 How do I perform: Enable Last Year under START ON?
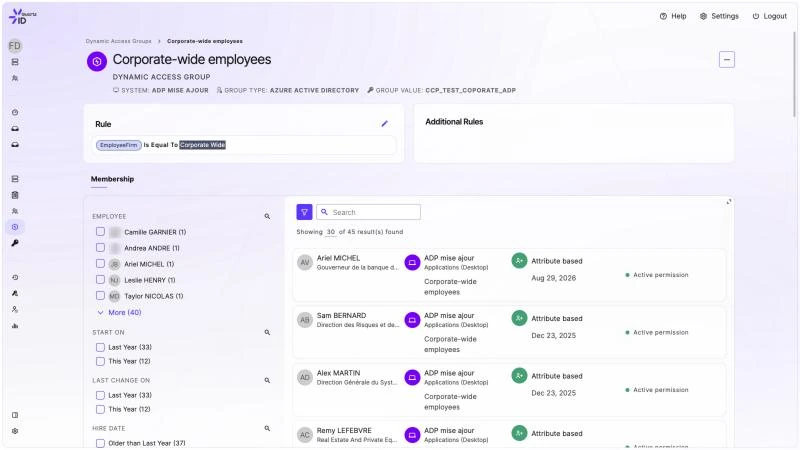pos(101,347)
